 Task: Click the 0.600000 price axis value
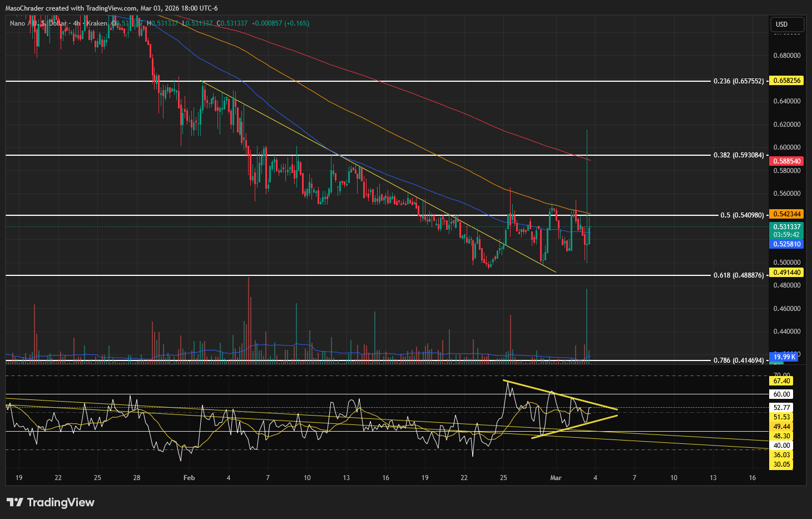pyautogui.click(x=786, y=147)
